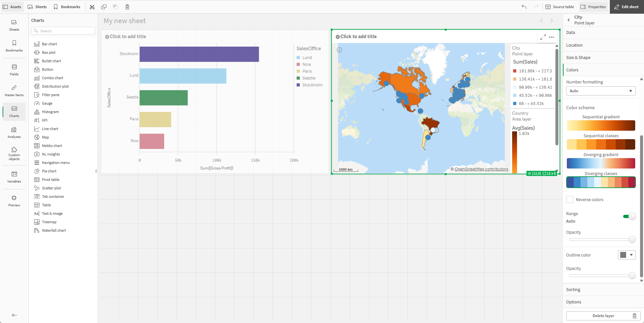Click the map info icon
This screenshot has height=323, width=644.
339,50
